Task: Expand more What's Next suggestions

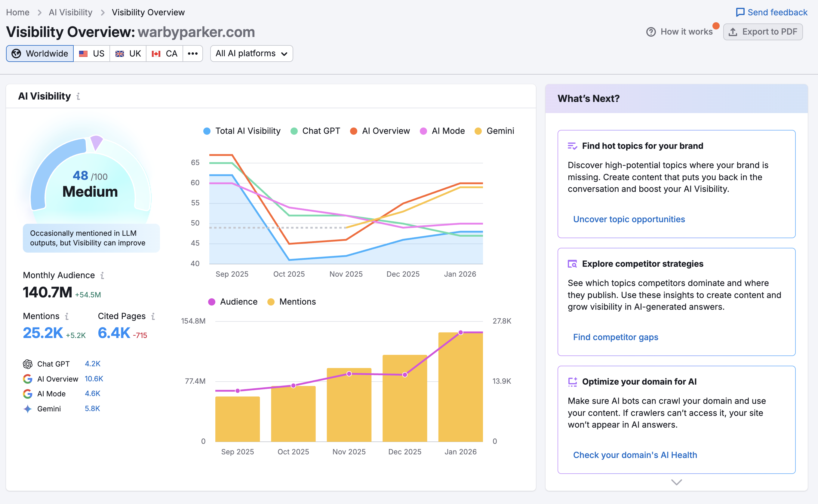Action: pyautogui.click(x=676, y=482)
